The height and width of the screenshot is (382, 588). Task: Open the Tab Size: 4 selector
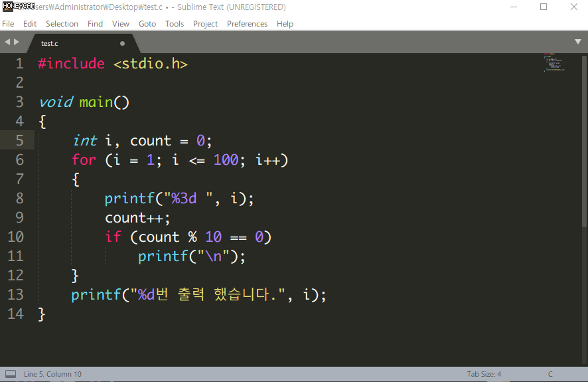(x=484, y=374)
